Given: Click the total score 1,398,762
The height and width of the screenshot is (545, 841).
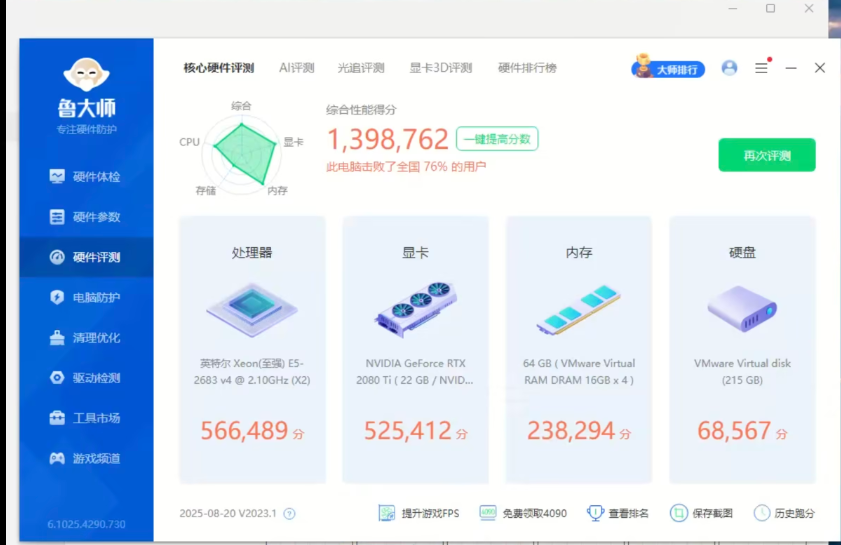Looking at the screenshot, I should (x=388, y=139).
